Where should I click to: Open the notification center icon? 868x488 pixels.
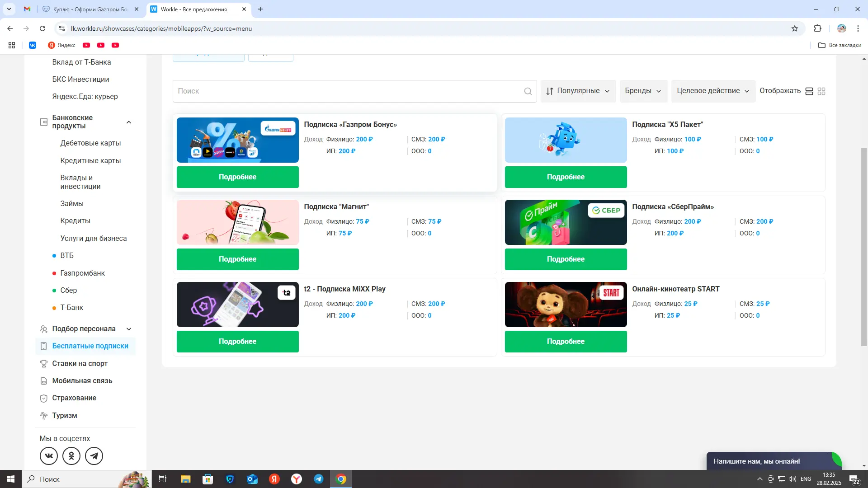click(x=854, y=479)
